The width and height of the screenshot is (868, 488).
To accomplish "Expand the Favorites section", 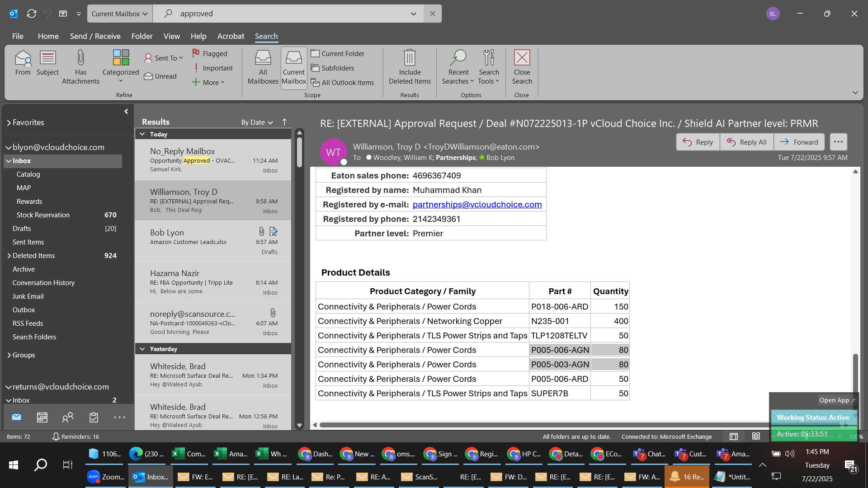I will (9, 122).
